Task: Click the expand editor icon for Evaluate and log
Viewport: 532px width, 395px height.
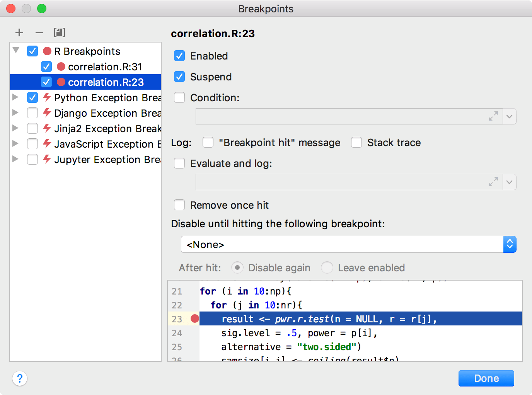Action: click(x=493, y=182)
